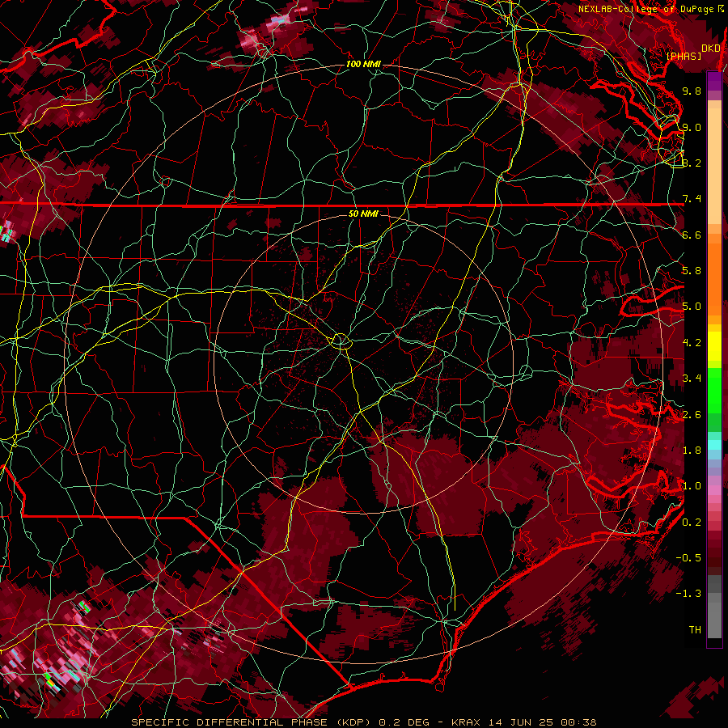Viewport: 728px width, 728px height.
Task: Select the cyan segment of the color bar
Action: click(714, 445)
